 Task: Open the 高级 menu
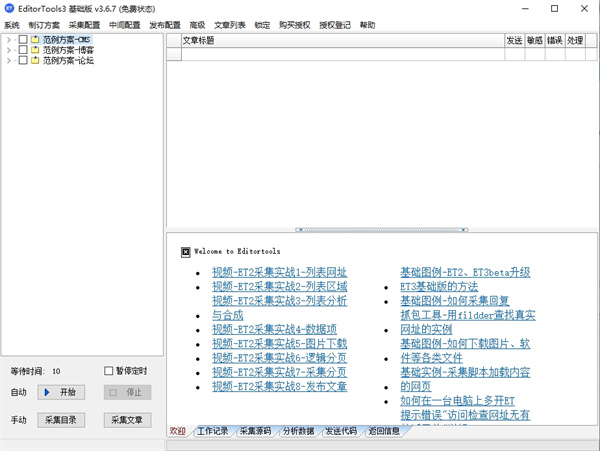(197, 25)
